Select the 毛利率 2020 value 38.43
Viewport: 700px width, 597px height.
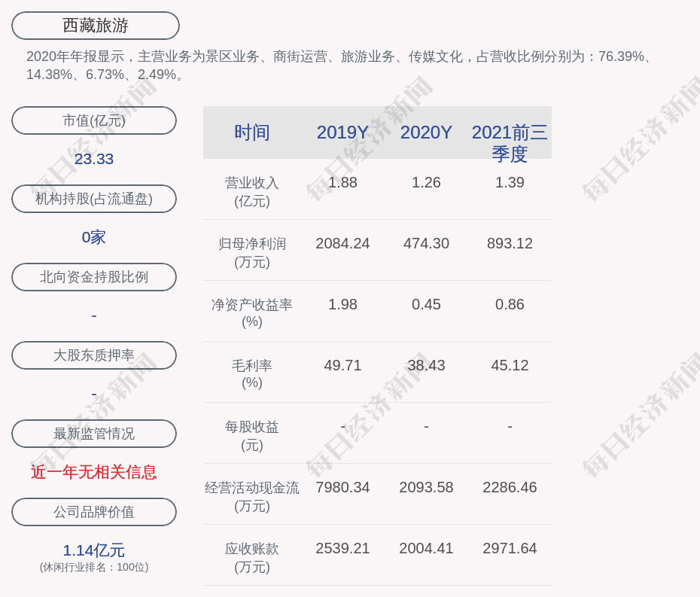click(426, 365)
